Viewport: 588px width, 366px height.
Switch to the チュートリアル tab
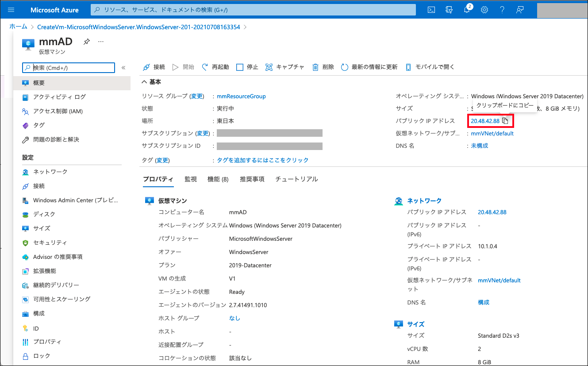(x=296, y=179)
